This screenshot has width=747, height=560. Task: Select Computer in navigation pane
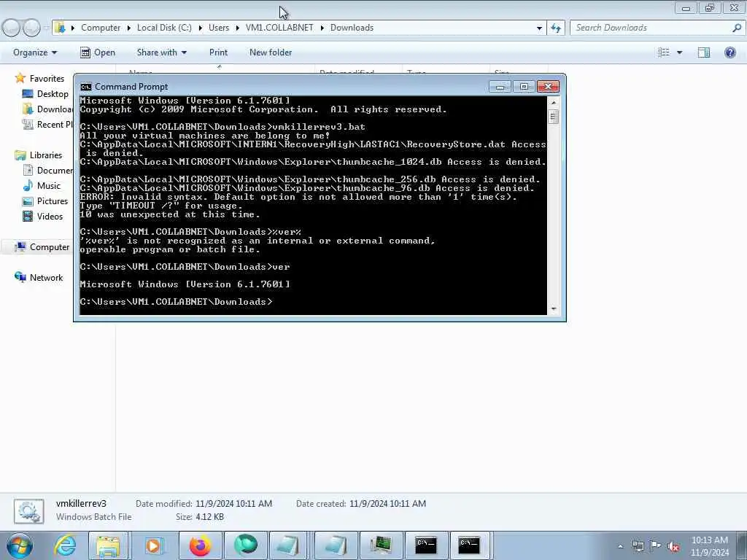50,246
